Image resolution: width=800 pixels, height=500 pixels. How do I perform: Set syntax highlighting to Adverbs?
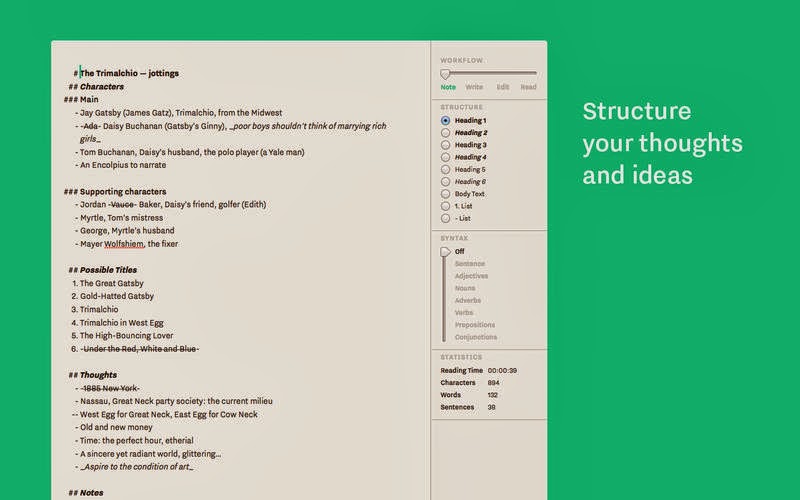[x=467, y=301]
